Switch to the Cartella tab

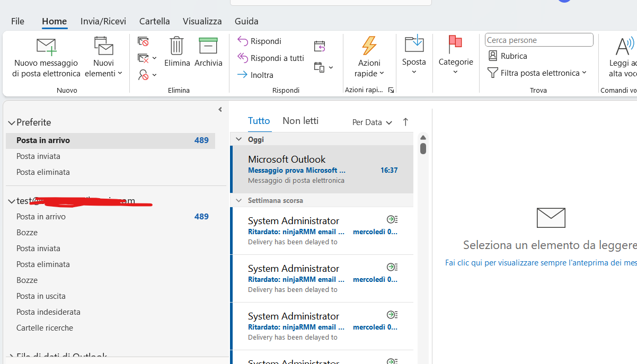[155, 21]
